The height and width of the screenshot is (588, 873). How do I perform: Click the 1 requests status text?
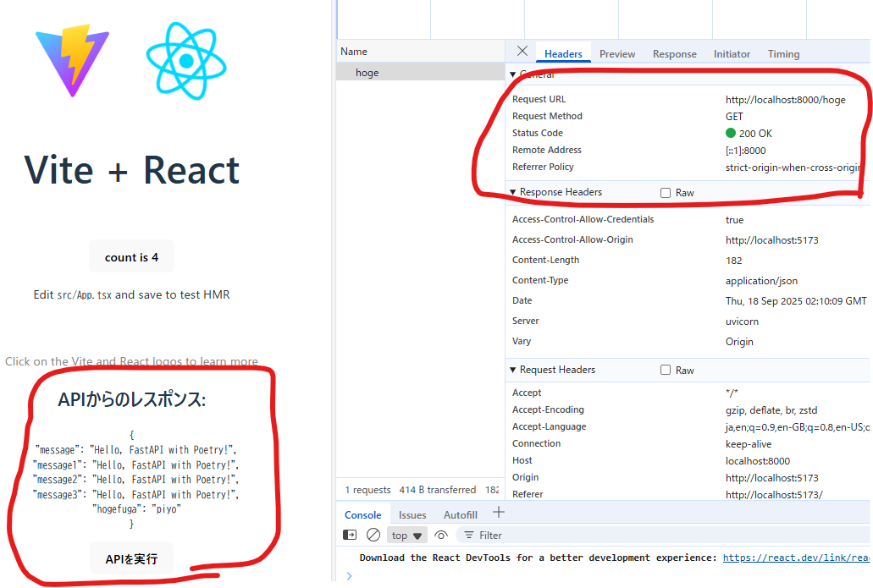click(367, 490)
